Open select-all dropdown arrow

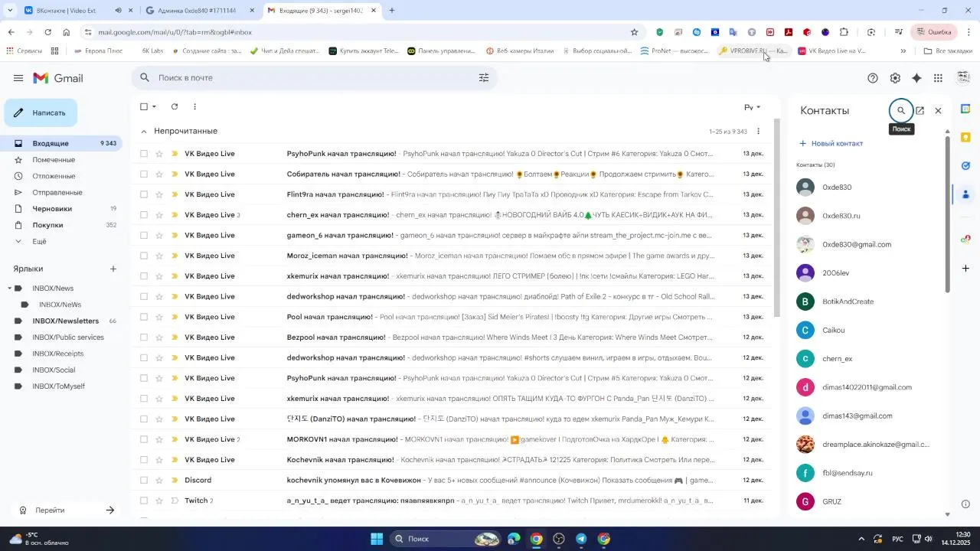[155, 106]
